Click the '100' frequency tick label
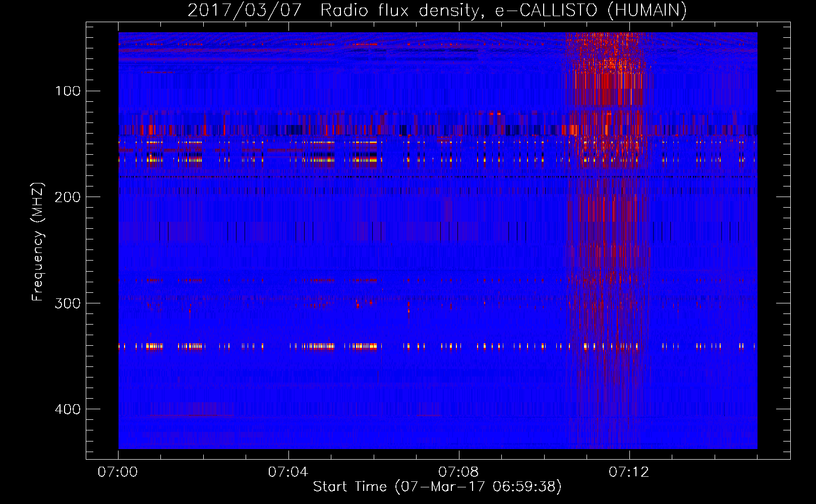The height and width of the screenshot is (504, 816). [68, 91]
